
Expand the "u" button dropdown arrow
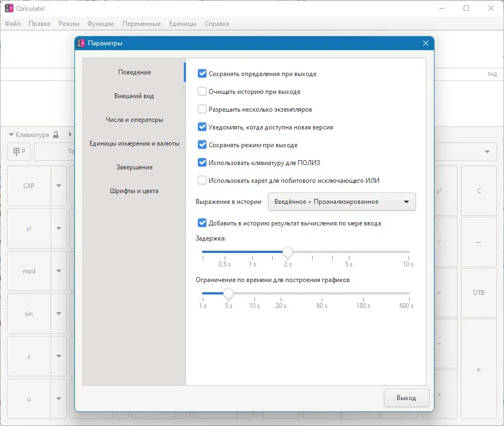click(x=59, y=398)
